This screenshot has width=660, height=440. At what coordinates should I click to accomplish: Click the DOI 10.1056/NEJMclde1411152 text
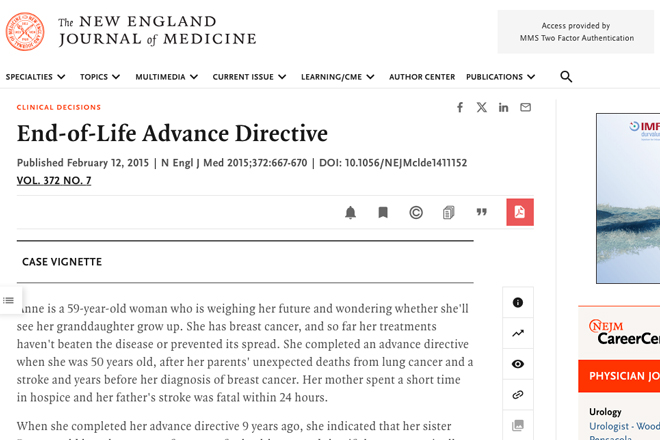[x=393, y=163]
